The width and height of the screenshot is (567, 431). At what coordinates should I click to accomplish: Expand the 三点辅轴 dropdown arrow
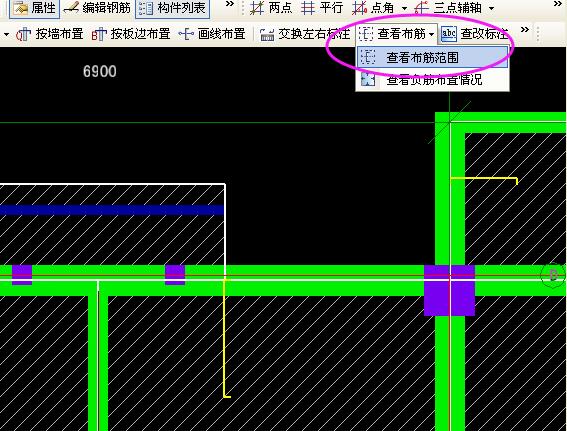491,9
